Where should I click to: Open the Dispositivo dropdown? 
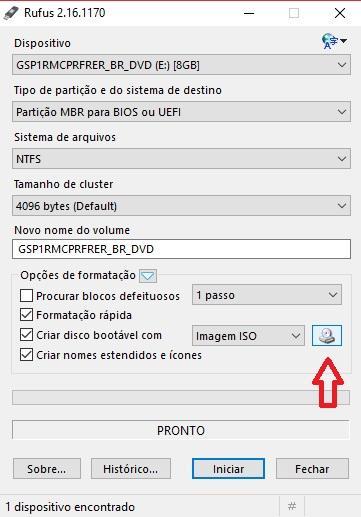[x=181, y=65]
